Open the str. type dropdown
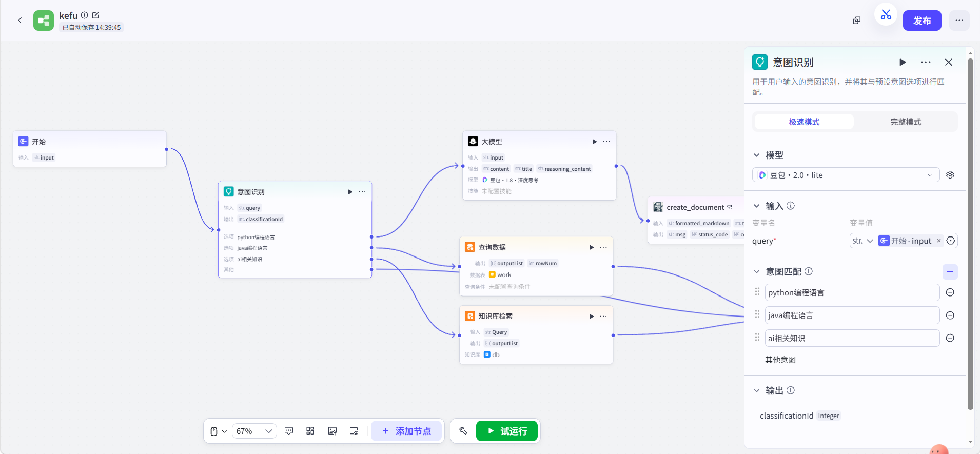 point(863,241)
